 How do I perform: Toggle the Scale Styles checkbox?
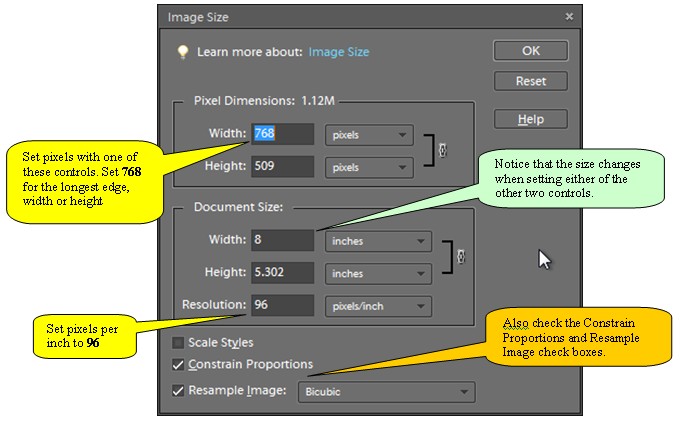point(178,343)
